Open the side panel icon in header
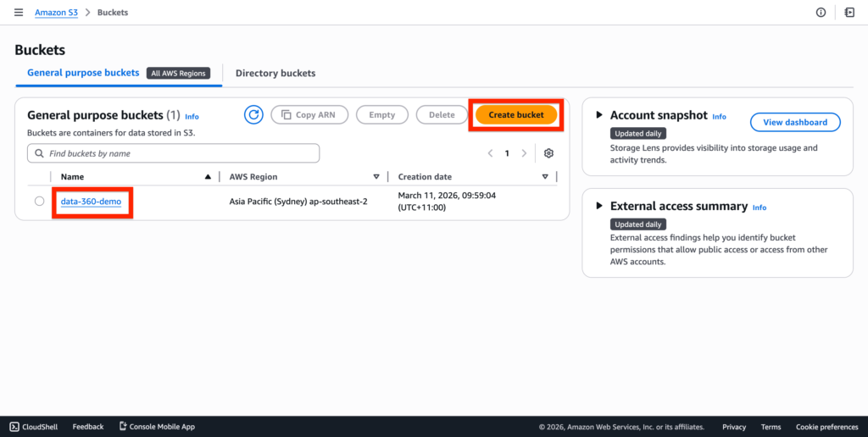The image size is (868, 437). [x=849, y=13]
